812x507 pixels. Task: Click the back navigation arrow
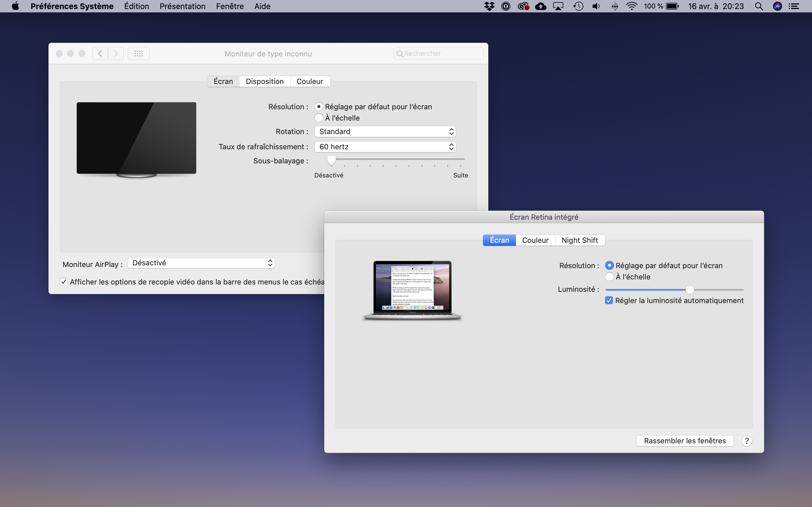pos(100,54)
